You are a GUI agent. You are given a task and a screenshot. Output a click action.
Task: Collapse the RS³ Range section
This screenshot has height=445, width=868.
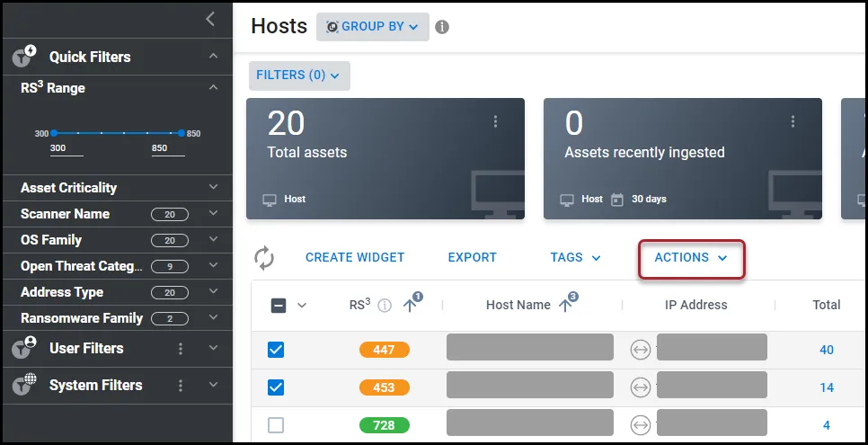point(213,87)
